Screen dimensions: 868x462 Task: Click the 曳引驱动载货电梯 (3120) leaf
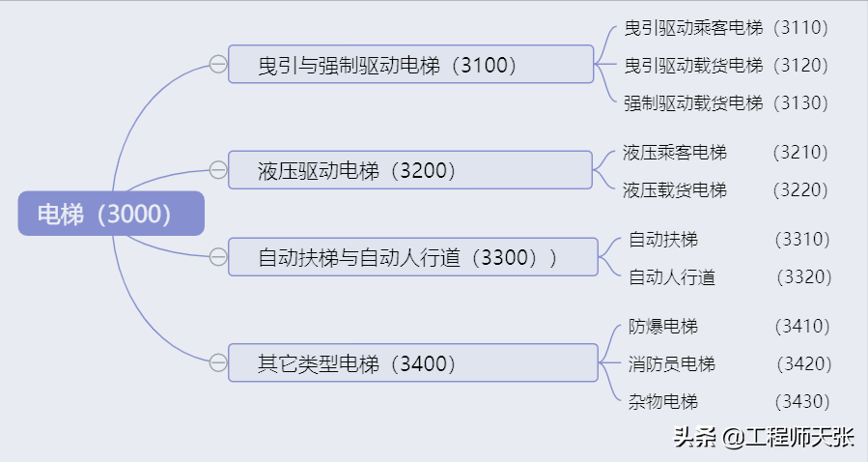pyautogui.click(x=726, y=66)
